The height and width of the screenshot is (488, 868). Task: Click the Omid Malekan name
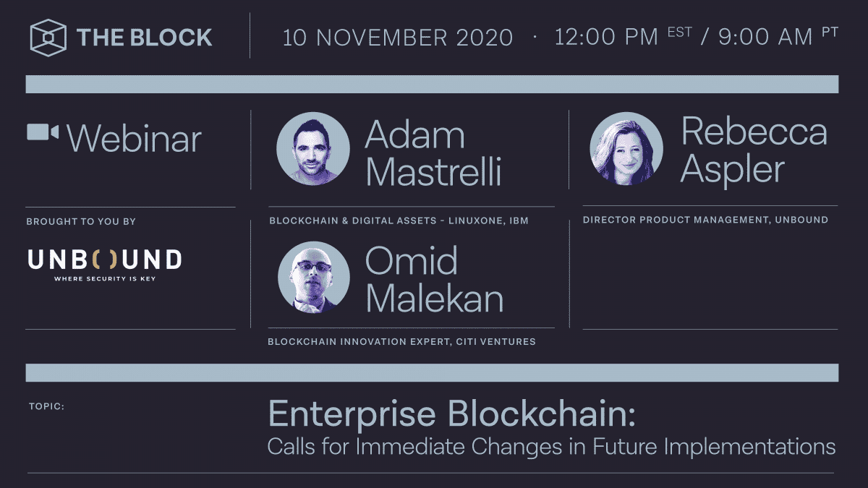(x=434, y=281)
